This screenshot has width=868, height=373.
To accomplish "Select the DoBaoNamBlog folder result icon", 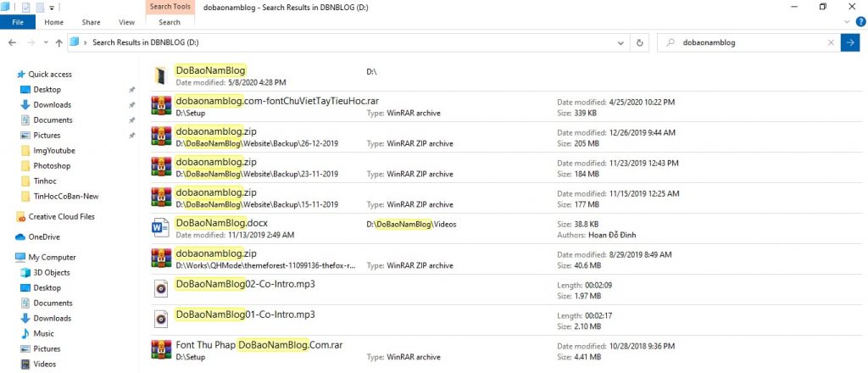I will pyautogui.click(x=160, y=75).
